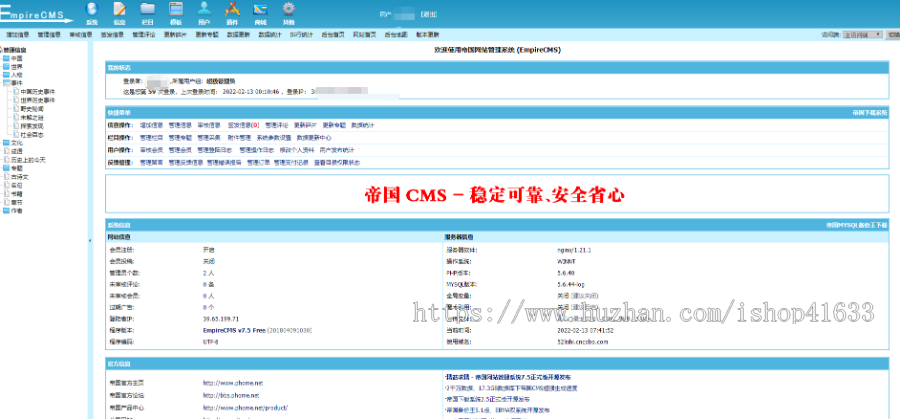Collapse the left sidebar with the arrow handle
The image size is (900, 419).
coord(90,240)
